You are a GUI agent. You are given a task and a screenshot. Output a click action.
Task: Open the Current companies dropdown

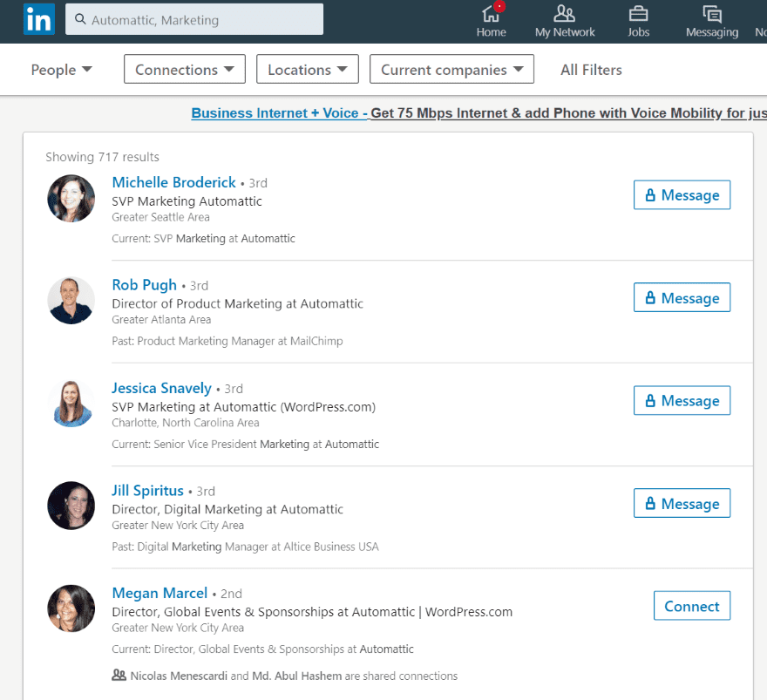coord(451,70)
